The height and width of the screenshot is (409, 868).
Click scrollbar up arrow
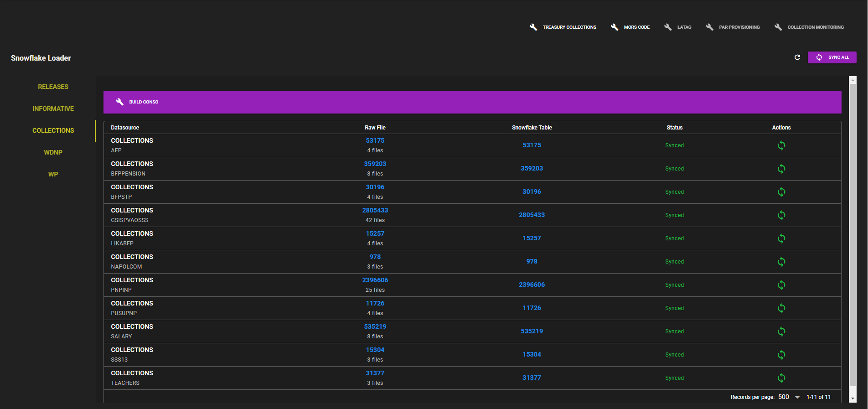coord(852,80)
